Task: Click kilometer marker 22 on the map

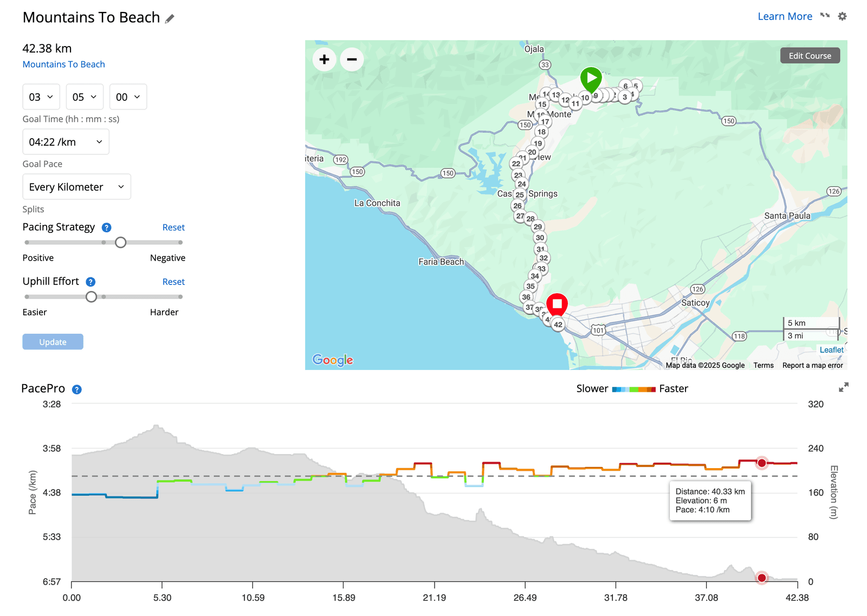Action: click(516, 163)
